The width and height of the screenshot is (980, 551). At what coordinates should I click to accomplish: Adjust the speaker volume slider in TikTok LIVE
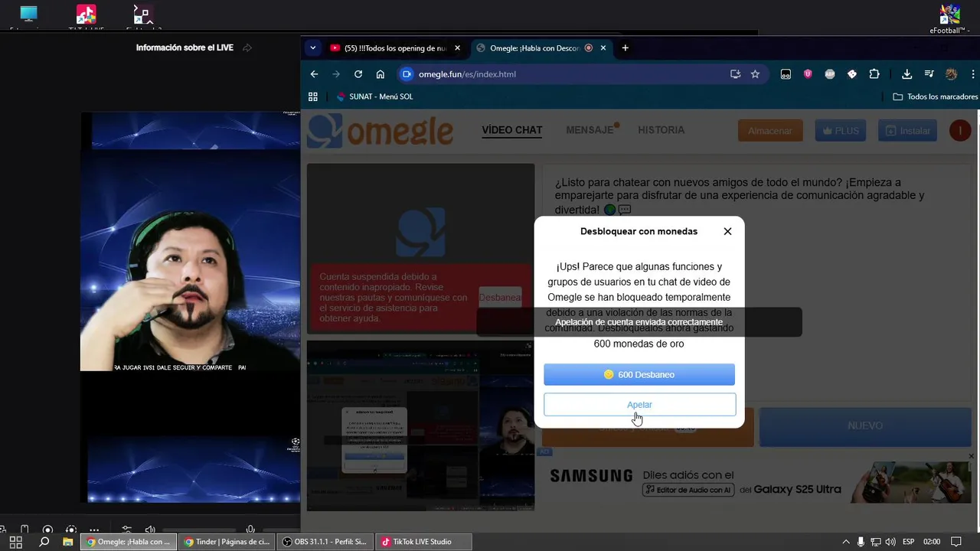click(199, 530)
